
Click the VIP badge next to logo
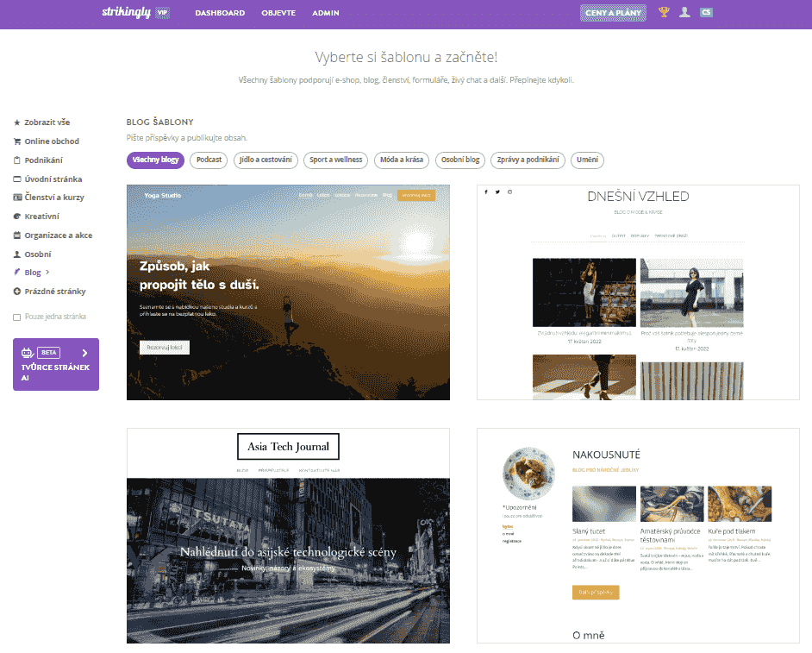pos(163,13)
